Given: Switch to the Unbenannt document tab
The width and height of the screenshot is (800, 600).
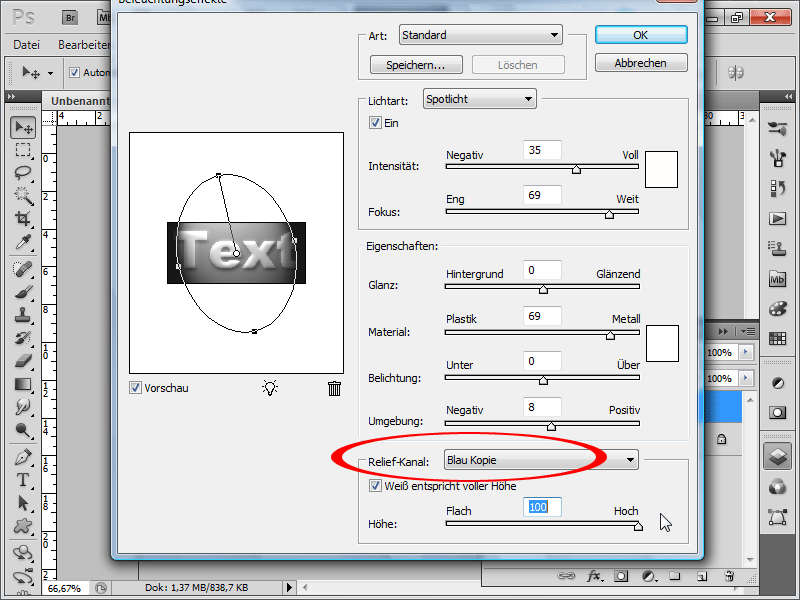Looking at the screenshot, I should click(80, 101).
